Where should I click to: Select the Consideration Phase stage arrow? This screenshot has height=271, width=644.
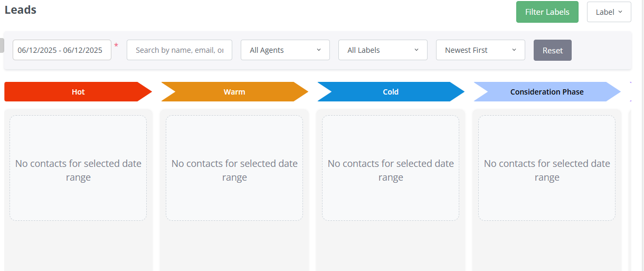[547, 92]
